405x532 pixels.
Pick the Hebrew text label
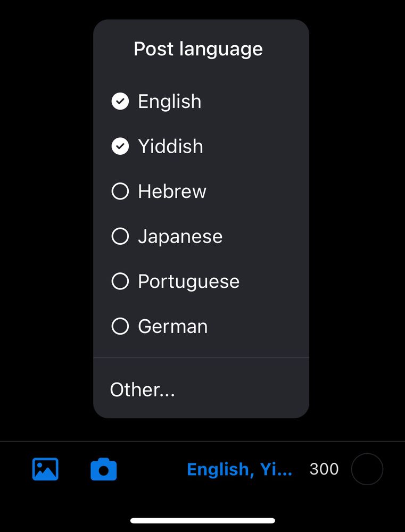pyautogui.click(x=172, y=192)
